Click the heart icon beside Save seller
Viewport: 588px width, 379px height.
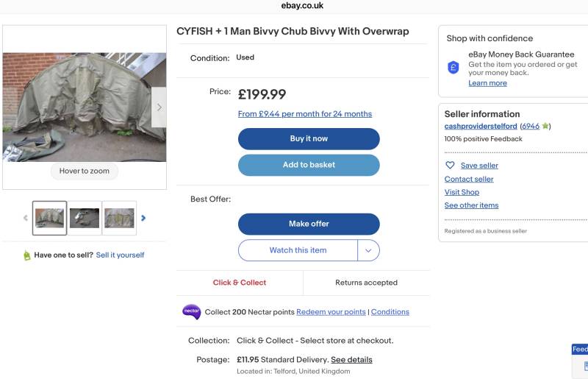coord(451,166)
